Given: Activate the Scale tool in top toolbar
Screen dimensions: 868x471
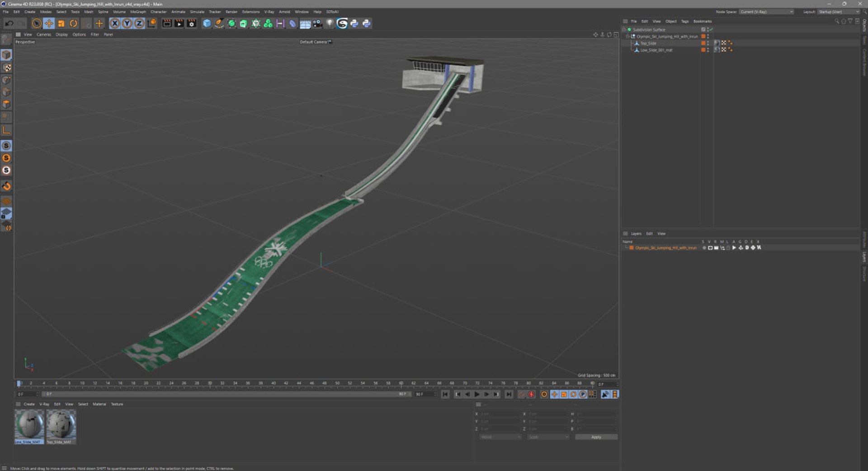Looking at the screenshot, I should click(61, 24).
